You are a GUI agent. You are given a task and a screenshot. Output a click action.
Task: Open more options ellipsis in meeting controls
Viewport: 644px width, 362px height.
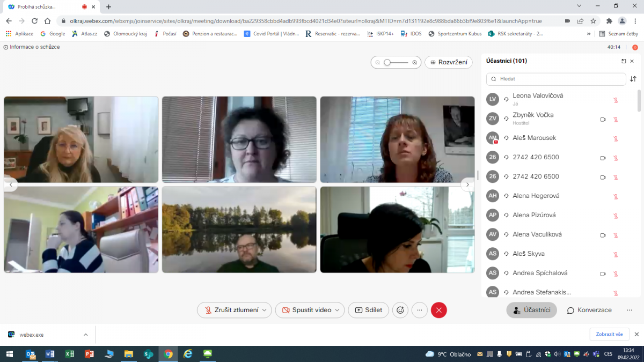coord(420,310)
